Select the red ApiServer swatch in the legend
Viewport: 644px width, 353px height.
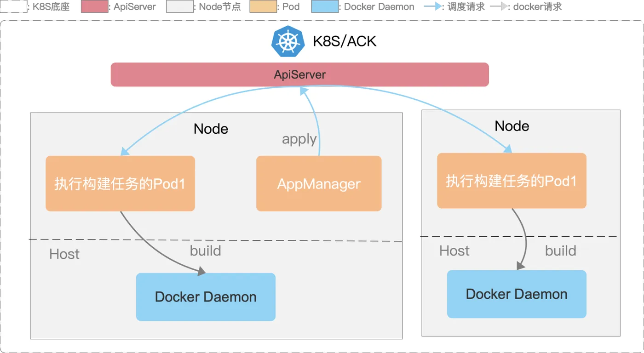[x=94, y=7]
